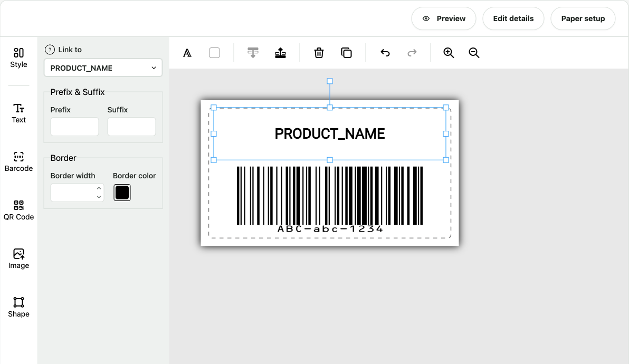629x364 pixels.
Task: Click the ABC-abc-1234 barcode text
Action: click(x=330, y=229)
